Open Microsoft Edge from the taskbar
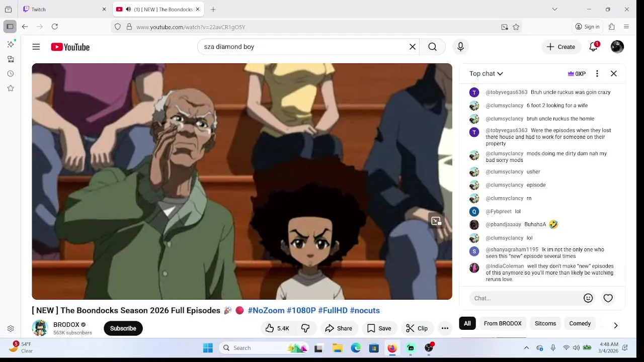The width and height of the screenshot is (644, 362). coord(356,348)
